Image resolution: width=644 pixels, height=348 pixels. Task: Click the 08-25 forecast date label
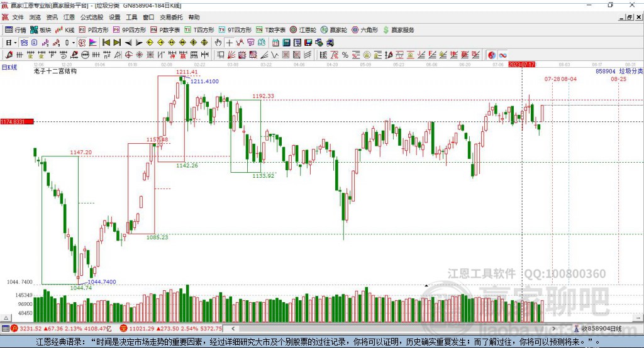tap(619, 79)
